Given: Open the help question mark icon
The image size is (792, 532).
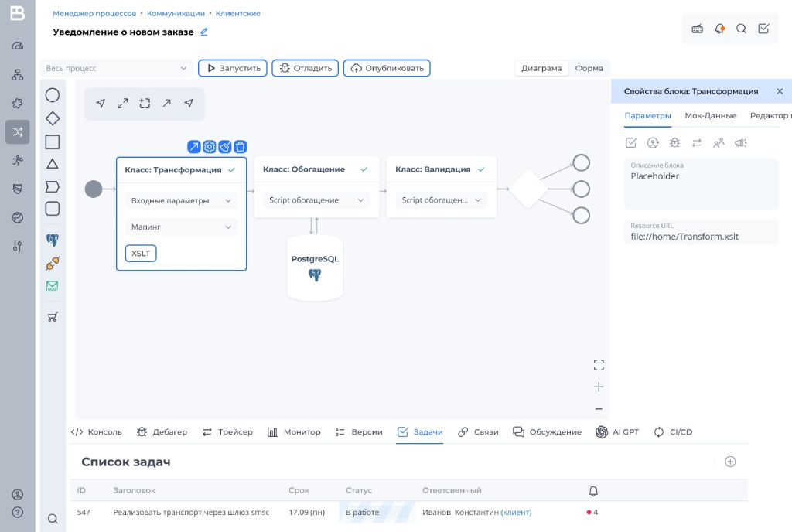Looking at the screenshot, I should pos(18,513).
